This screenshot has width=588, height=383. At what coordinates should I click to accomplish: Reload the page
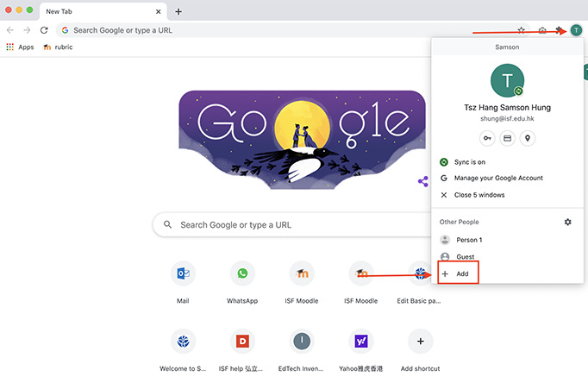click(44, 30)
